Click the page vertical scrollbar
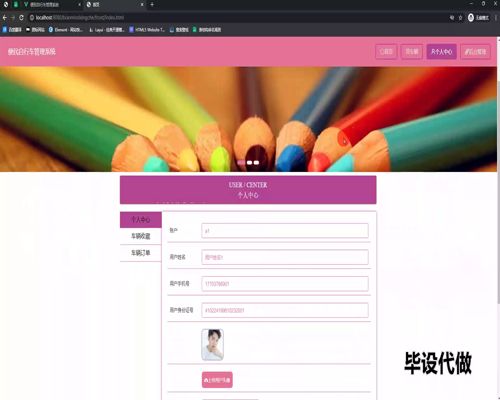The image size is (500, 400). point(498,192)
